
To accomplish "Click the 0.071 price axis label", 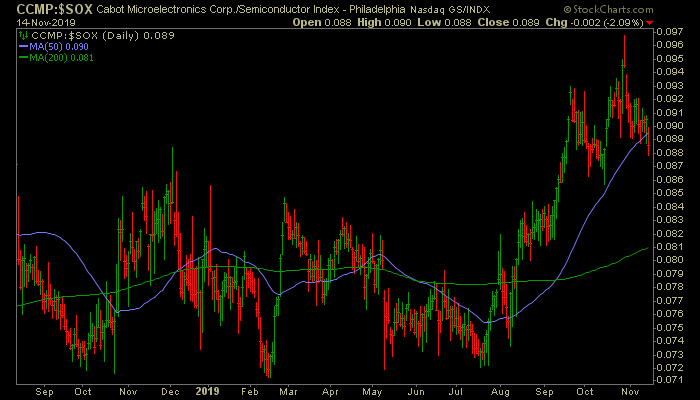I will pyautogui.click(x=670, y=380).
